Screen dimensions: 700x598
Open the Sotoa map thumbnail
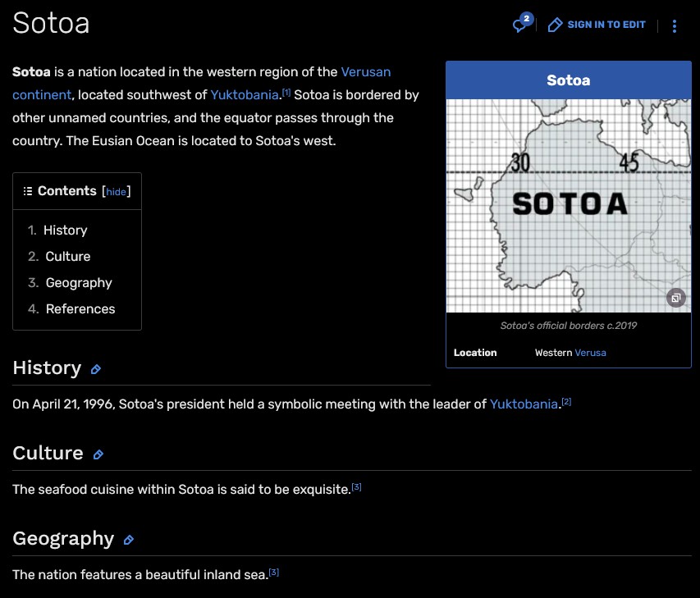pyautogui.click(x=568, y=205)
